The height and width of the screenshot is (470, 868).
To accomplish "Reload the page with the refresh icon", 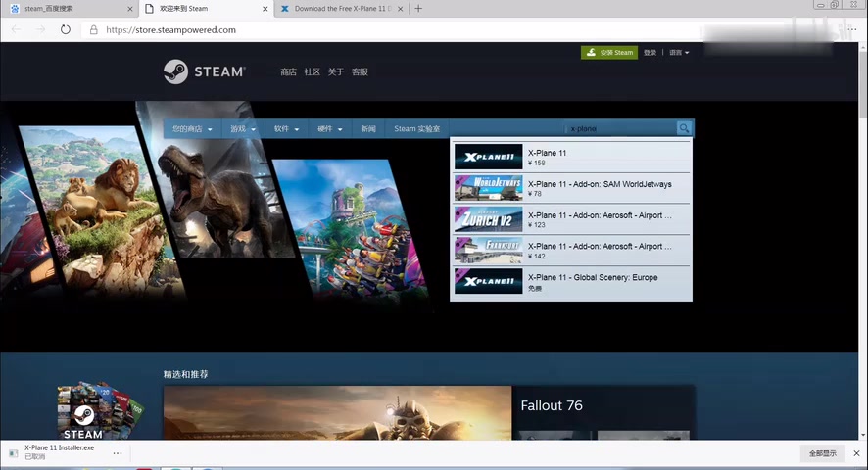I will pyautogui.click(x=66, y=30).
